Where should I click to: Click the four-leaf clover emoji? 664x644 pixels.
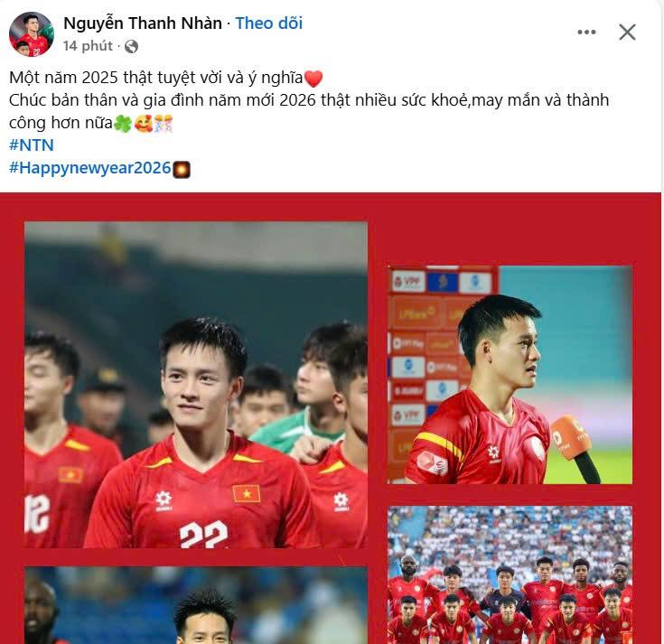point(123,124)
